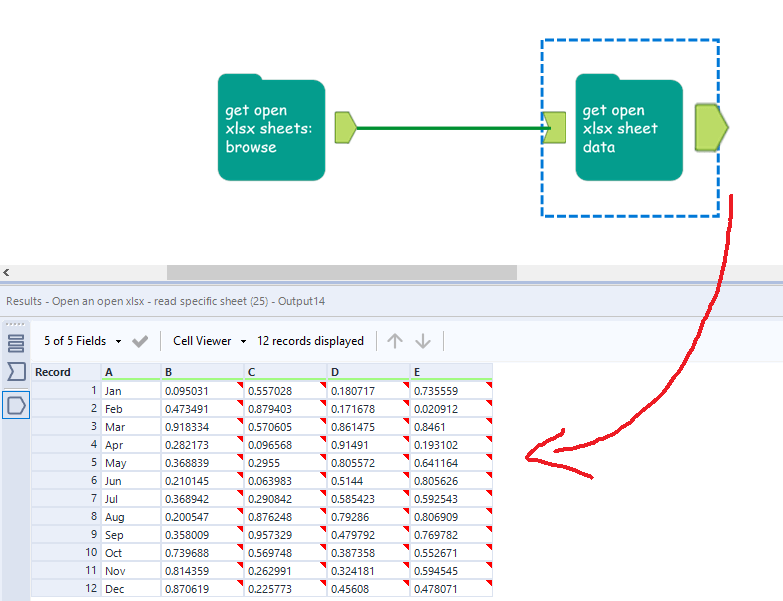Select the 'get open xlsx sheets: browse' tool
The image size is (783, 601).
[x=271, y=128]
